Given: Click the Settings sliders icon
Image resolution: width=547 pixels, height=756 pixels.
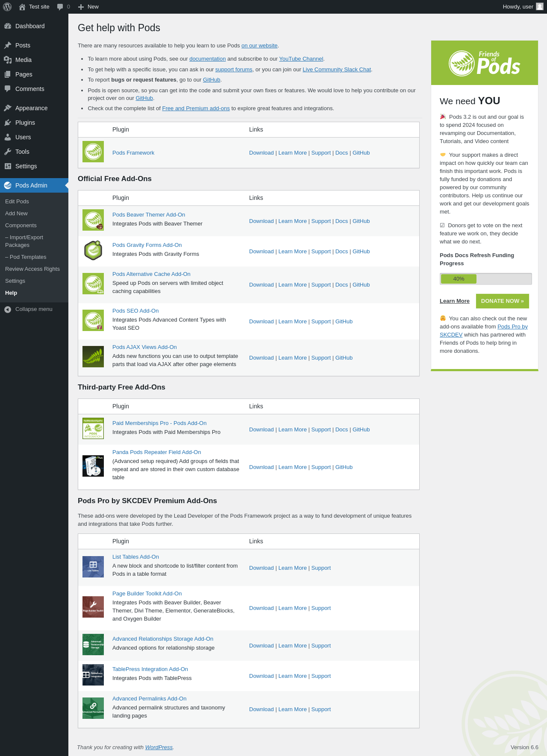Looking at the screenshot, I should pyautogui.click(x=8, y=166).
